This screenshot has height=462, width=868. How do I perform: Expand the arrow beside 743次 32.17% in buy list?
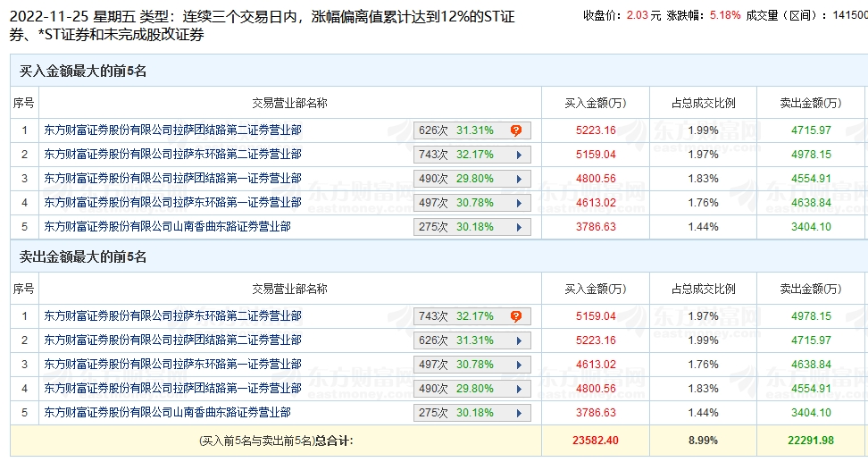(x=519, y=155)
